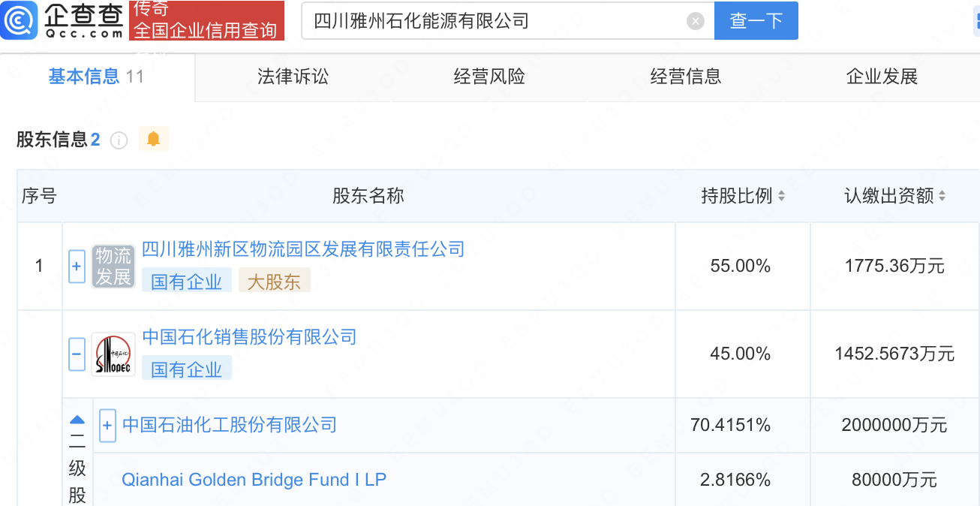This screenshot has height=506, width=980.
Task: Sort by 持股比例 column arrows
Action: 781,197
